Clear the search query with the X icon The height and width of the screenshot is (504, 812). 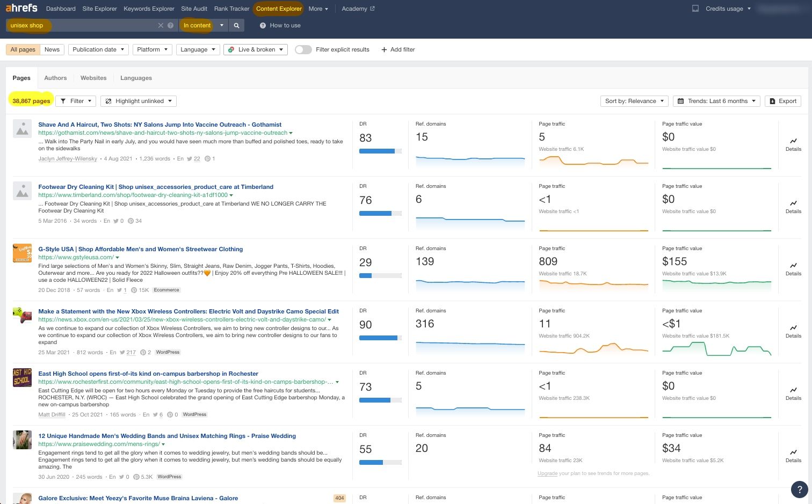[x=161, y=25]
